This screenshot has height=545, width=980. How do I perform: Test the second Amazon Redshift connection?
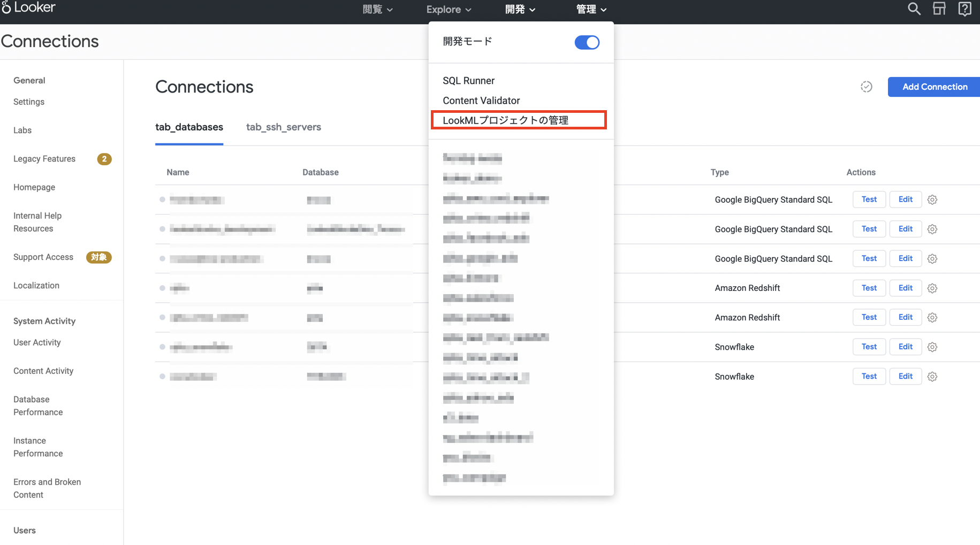[x=869, y=317]
